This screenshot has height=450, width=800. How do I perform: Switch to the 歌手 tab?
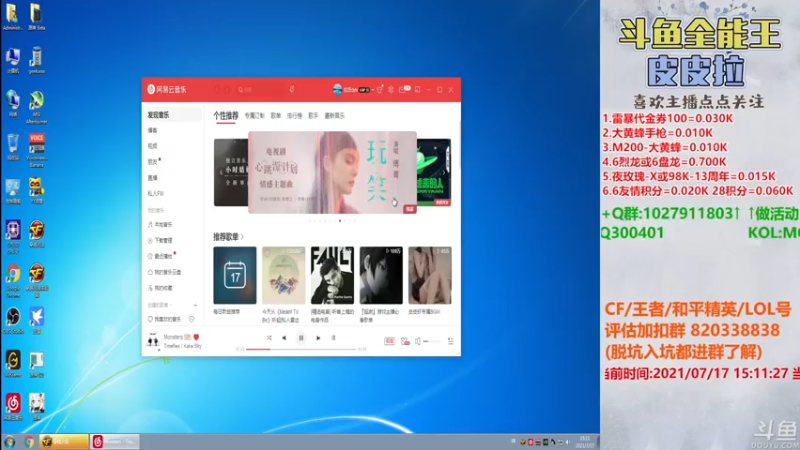(x=313, y=116)
